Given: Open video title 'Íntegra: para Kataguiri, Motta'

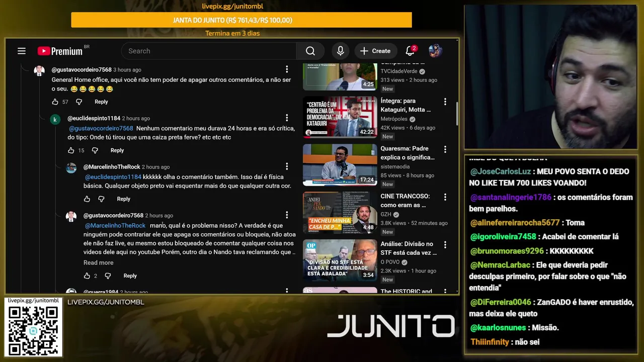Looking at the screenshot, I should [x=406, y=105].
